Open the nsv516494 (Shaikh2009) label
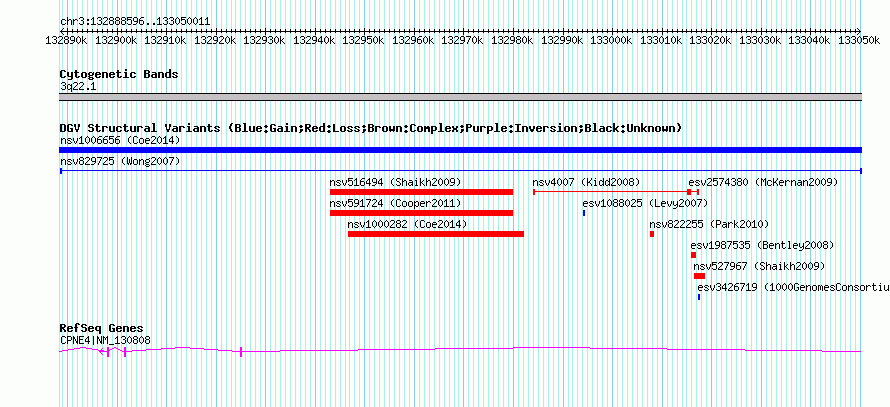This screenshot has width=890, height=407. [x=395, y=182]
